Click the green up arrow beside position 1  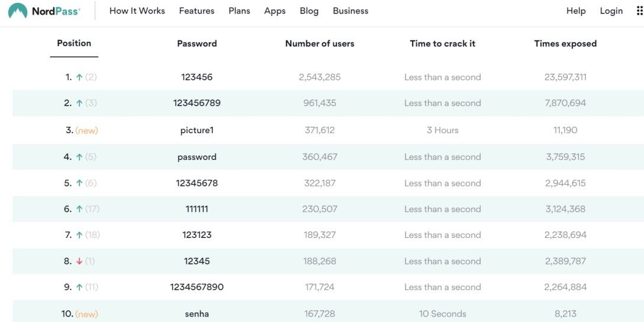[x=79, y=77]
